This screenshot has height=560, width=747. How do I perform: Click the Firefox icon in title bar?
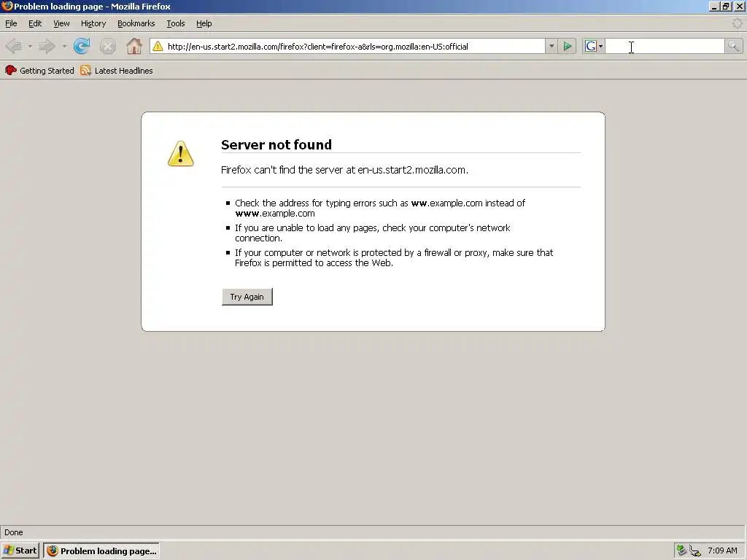click(x=7, y=6)
